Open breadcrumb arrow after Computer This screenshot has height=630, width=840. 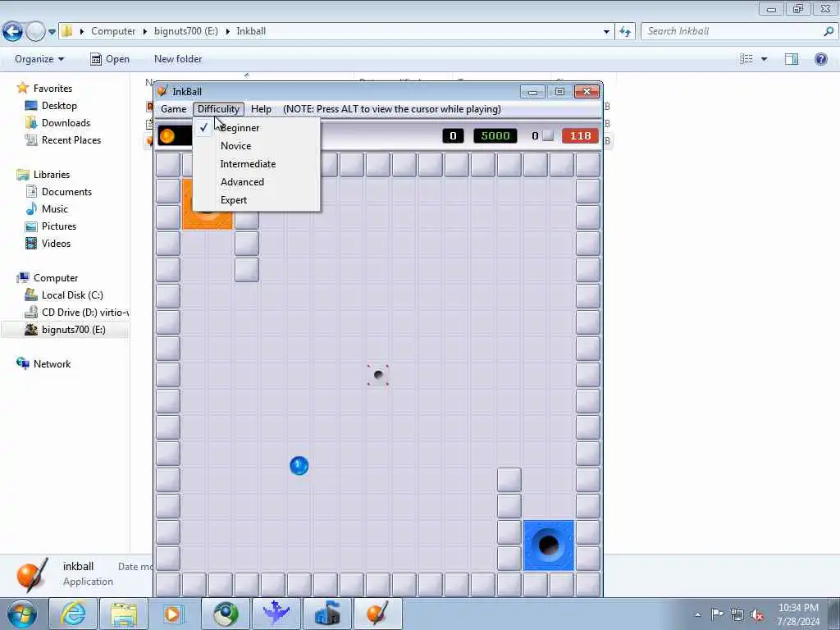point(145,32)
